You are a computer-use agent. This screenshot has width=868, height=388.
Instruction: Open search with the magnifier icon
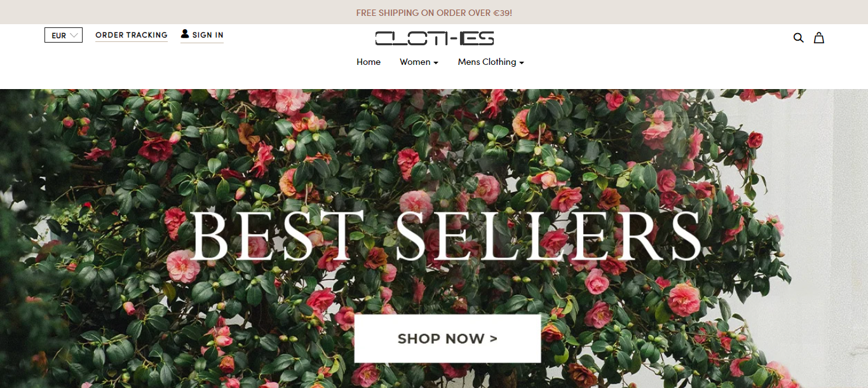[x=799, y=38]
